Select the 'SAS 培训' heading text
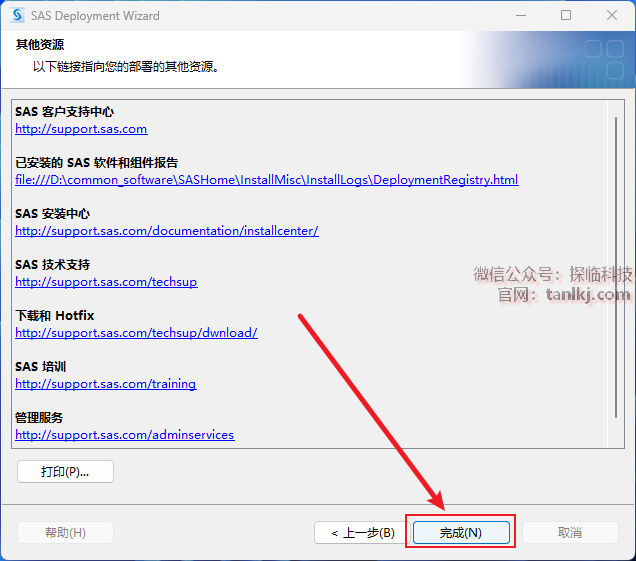Viewport: 636px width, 561px height. tap(41, 367)
